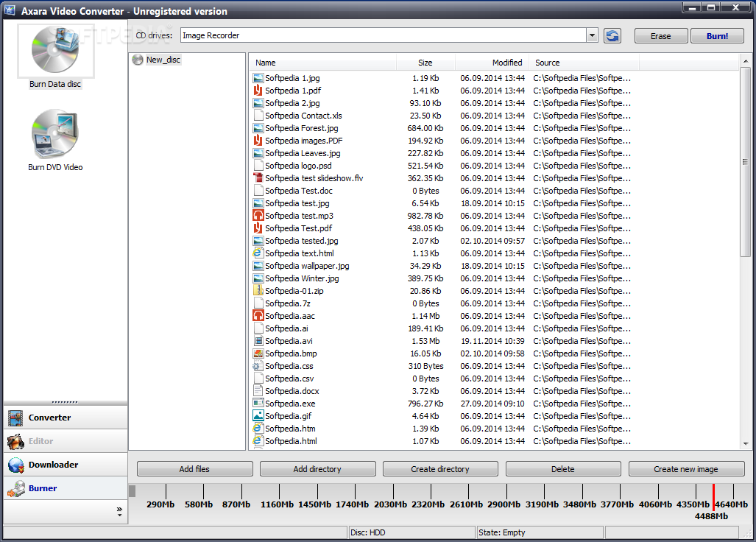Click the Erase button
This screenshot has height=542, width=756.
[660, 36]
